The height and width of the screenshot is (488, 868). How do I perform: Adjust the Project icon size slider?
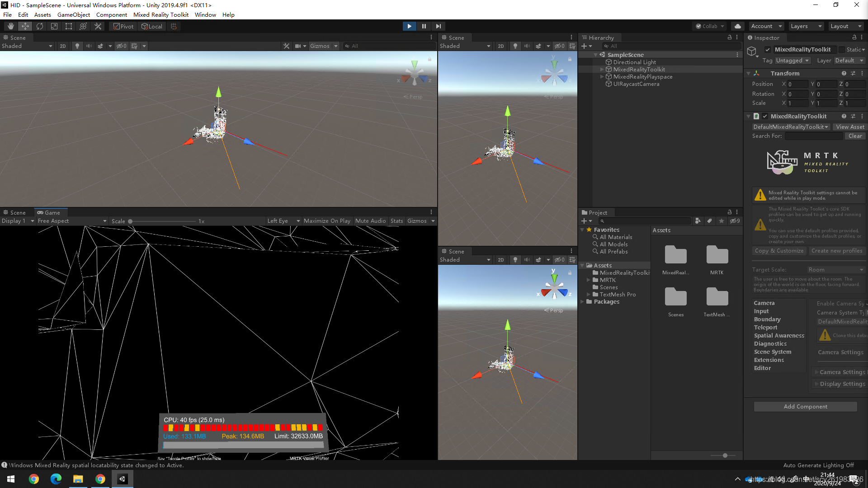[724, 455]
